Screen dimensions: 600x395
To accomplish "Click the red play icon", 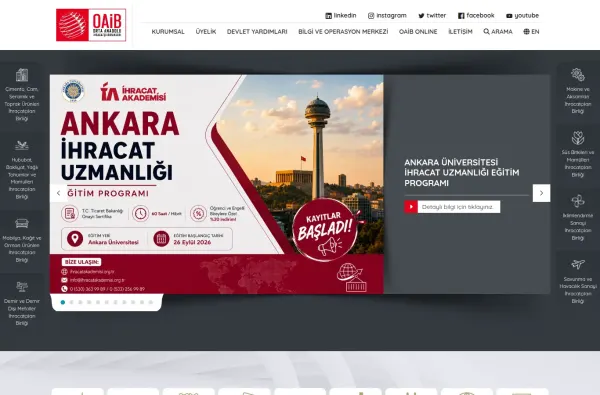I will (x=411, y=207).
